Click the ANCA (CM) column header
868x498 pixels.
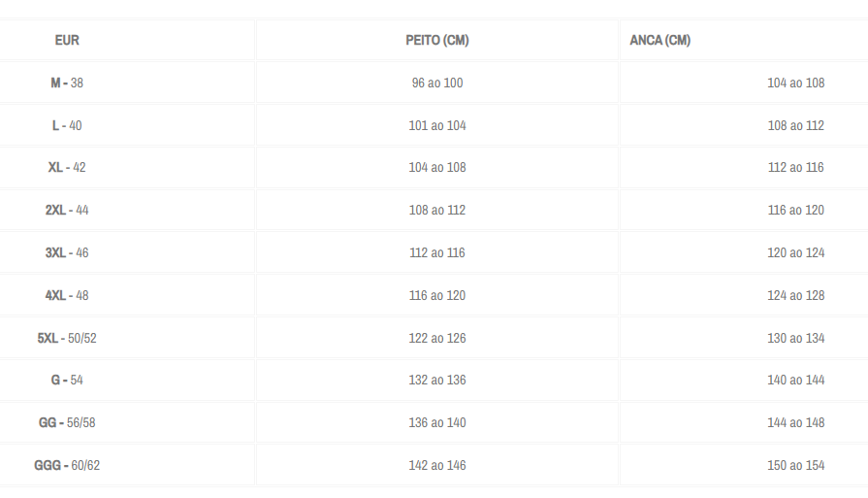[x=659, y=41]
